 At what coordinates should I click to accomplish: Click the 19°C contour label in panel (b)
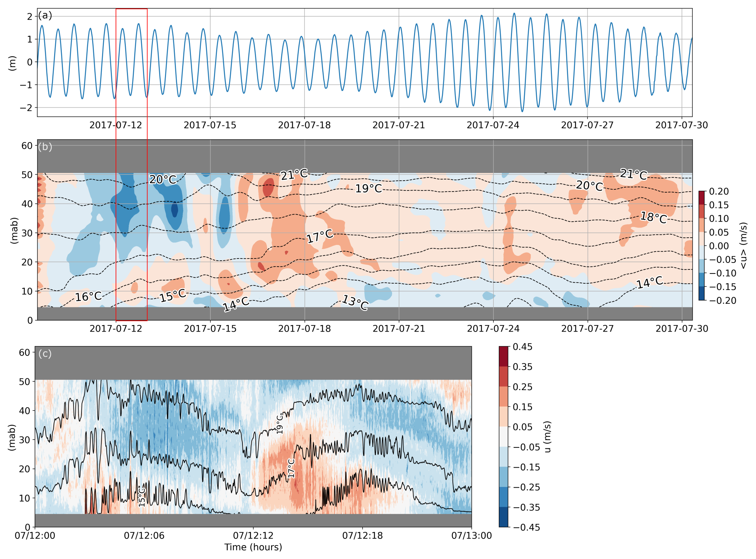click(369, 189)
